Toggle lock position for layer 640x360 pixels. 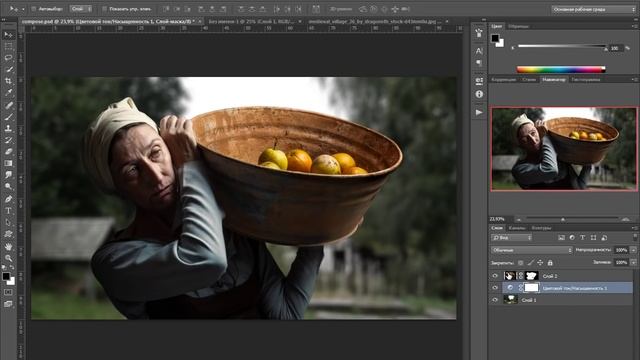(540, 263)
